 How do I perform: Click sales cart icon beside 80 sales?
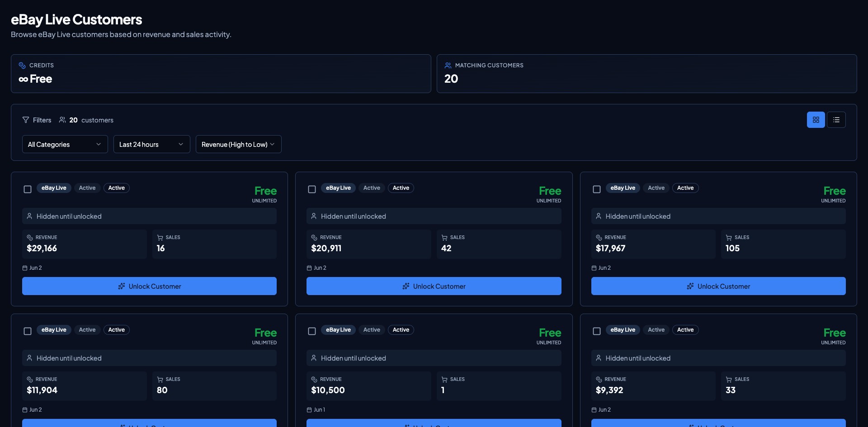point(160,379)
